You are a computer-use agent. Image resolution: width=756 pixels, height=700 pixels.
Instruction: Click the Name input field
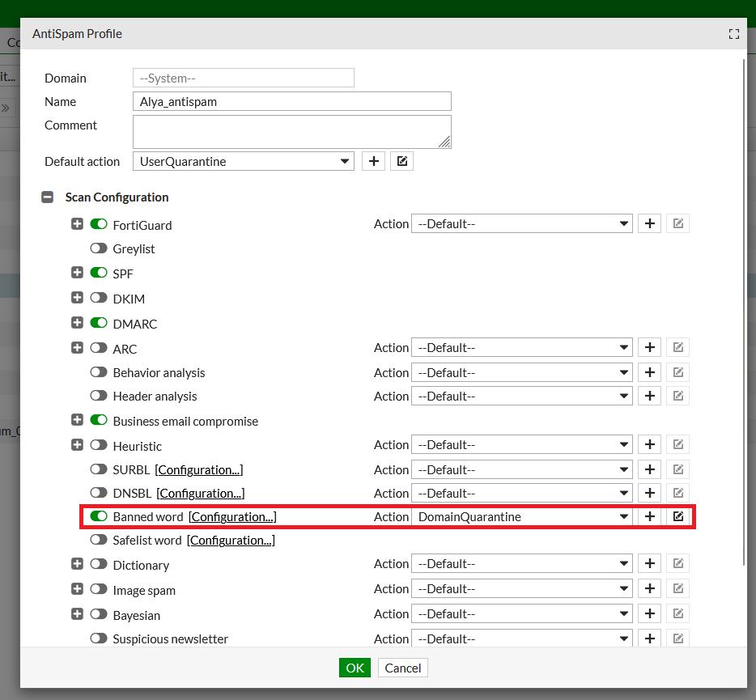[x=291, y=101]
